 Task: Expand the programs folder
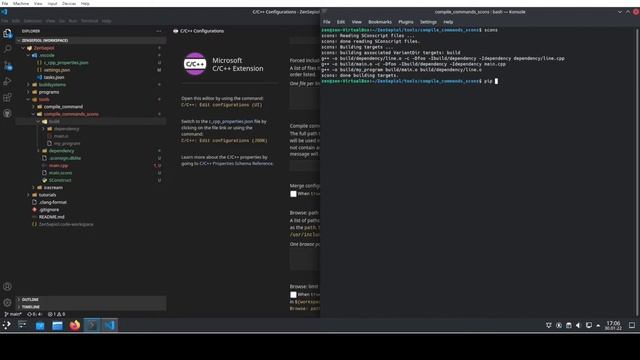[49, 92]
